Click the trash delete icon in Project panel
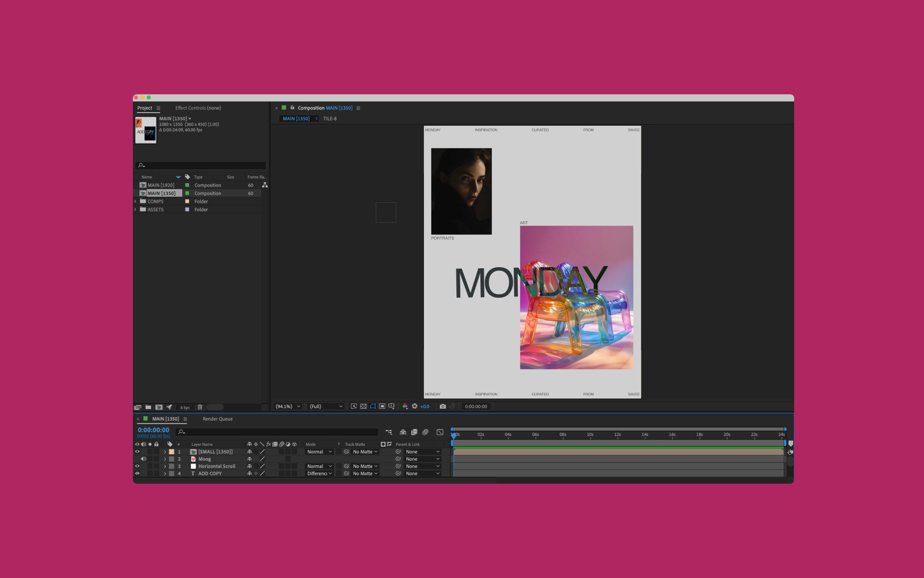The height and width of the screenshot is (578, 924). tap(200, 407)
